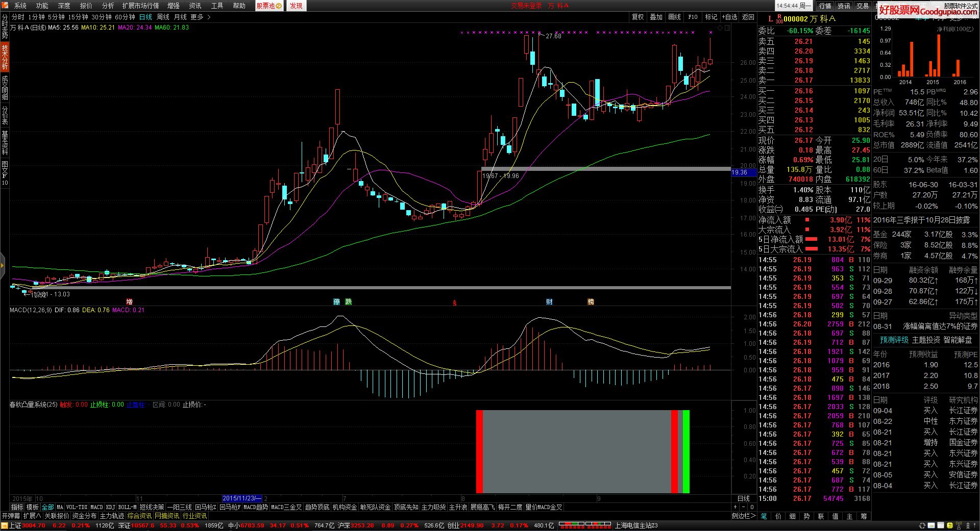This screenshot has width=980, height=531.
Task: Switch to the 筹 tab below tick list
Action: coord(864,516)
